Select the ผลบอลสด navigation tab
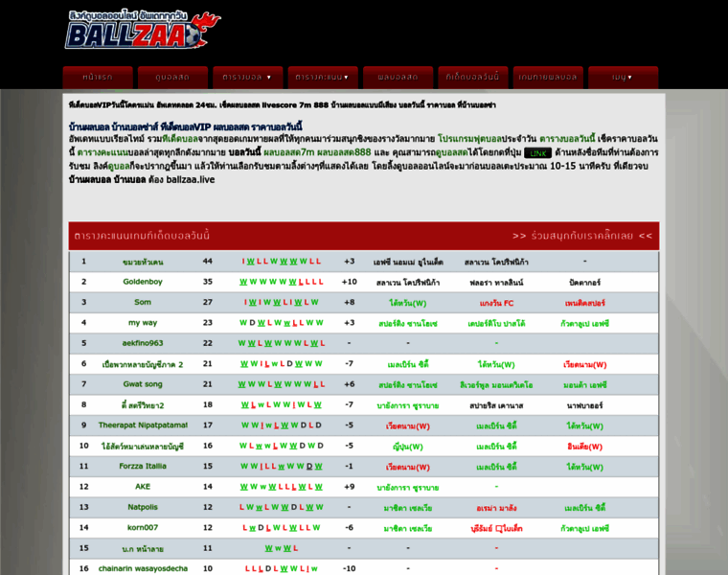 pos(397,77)
